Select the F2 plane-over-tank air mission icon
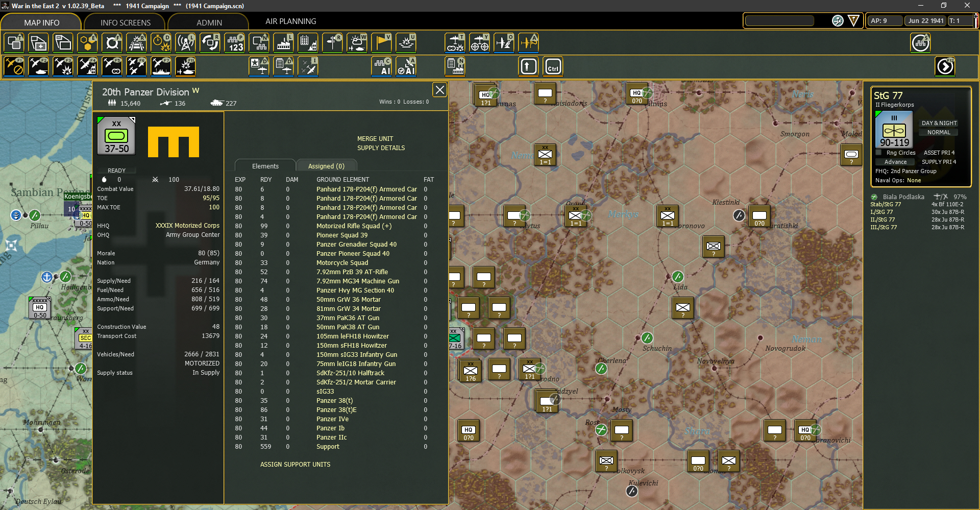This screenshot has height=510, width=980. (x=38, y=66)
